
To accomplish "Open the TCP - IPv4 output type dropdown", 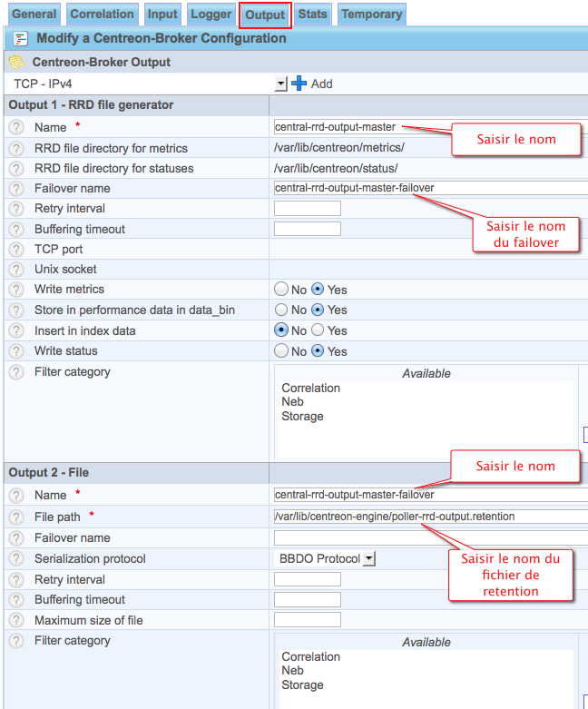I will [280, 84].
